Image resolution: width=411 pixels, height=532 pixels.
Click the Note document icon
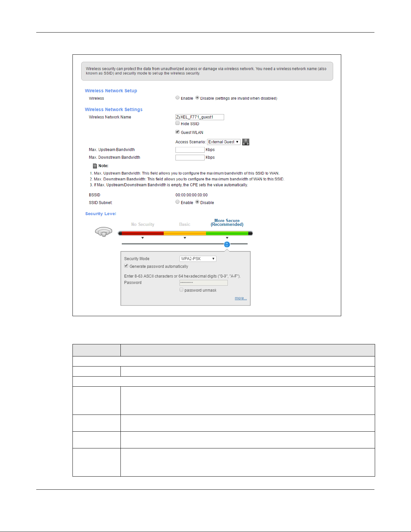pyautogui.click(x=95, y=166)
